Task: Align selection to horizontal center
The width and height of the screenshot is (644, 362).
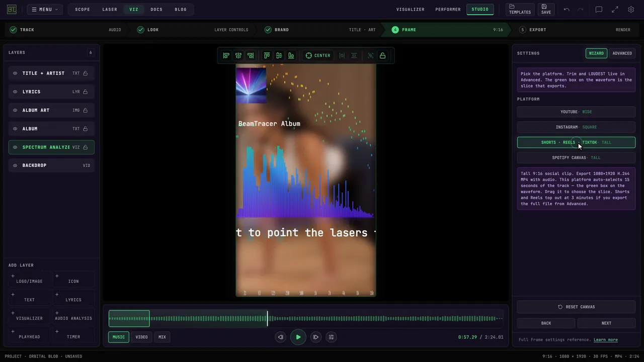Action: pyautogui.click(x=238, y=55)
